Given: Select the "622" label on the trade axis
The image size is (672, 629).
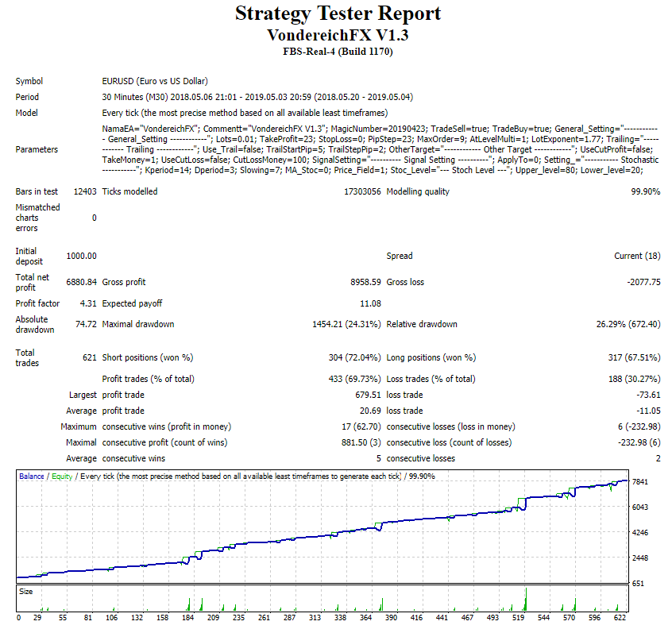Looking at the screenshot, I should click(x=620, y=617).
